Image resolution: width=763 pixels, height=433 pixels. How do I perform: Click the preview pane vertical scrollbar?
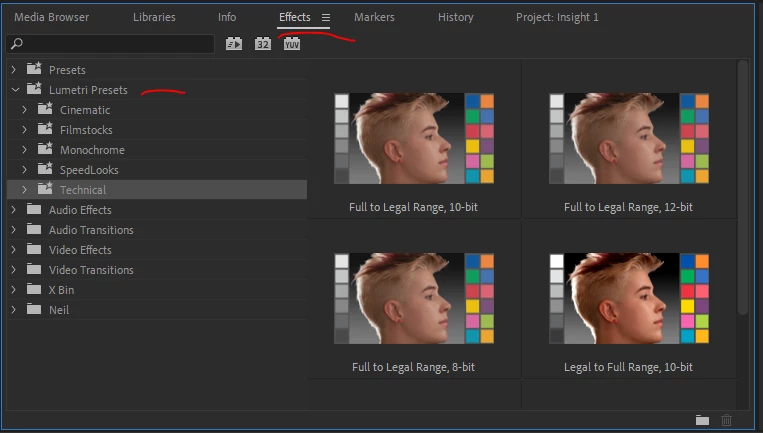[743, 188]
